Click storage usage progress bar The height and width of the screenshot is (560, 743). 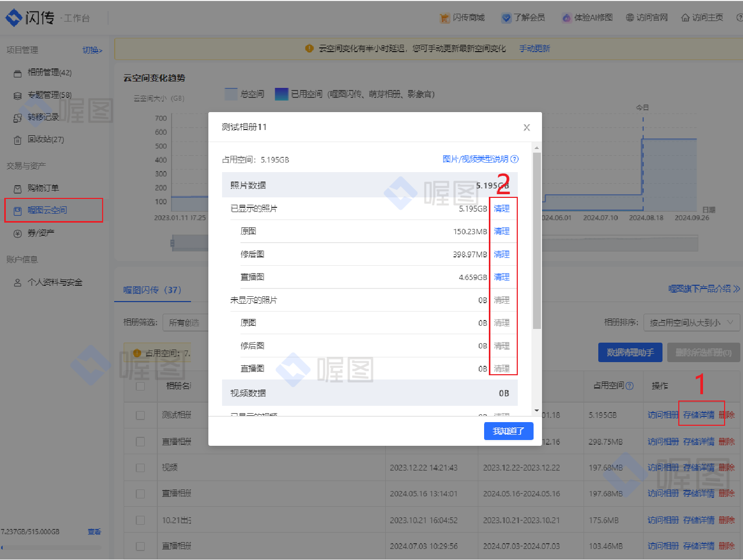pos(51,547)
